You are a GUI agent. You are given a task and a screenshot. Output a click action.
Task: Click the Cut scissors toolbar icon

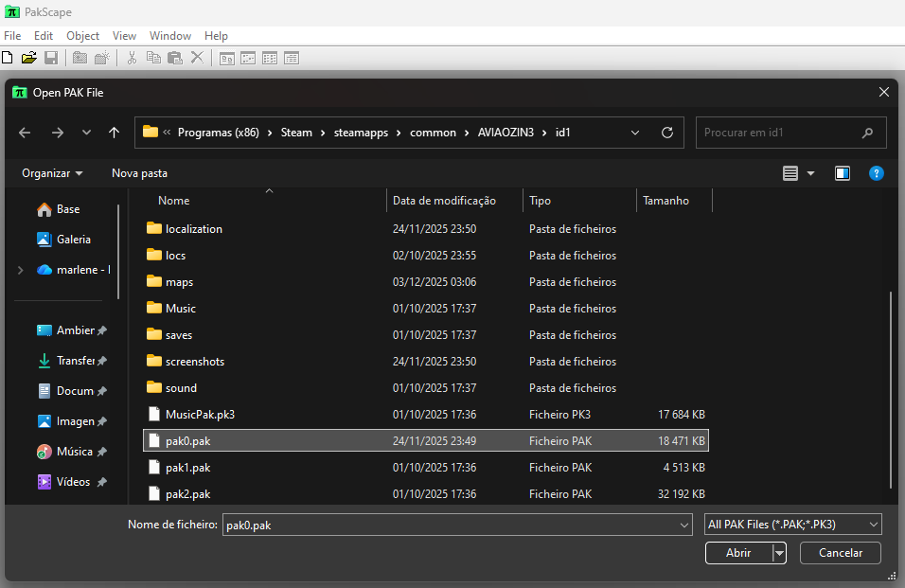[x=132, y=58]
